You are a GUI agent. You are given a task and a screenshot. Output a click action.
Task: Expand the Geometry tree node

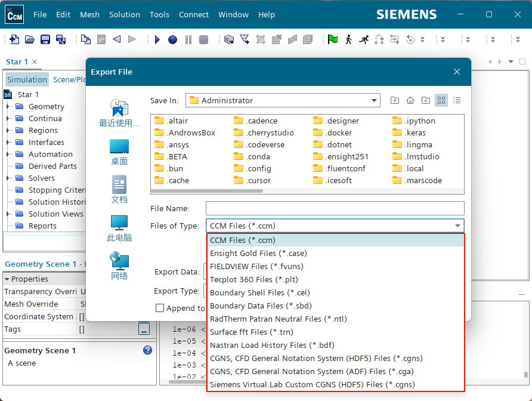8,107
